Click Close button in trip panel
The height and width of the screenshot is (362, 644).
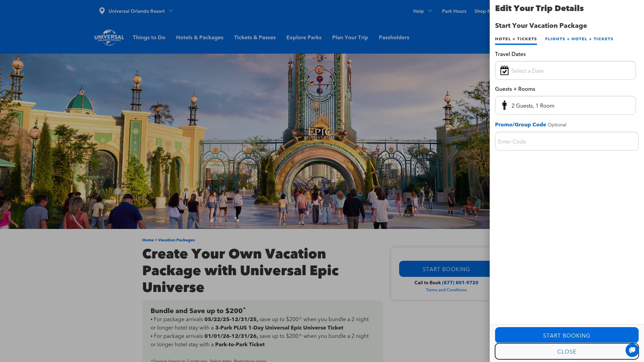(x=567, y=351)
